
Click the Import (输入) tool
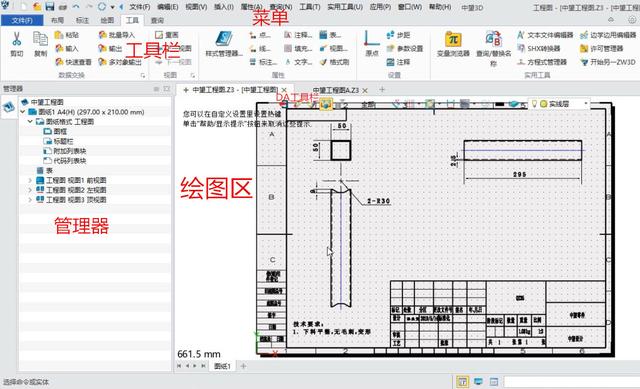pos(67,49)
